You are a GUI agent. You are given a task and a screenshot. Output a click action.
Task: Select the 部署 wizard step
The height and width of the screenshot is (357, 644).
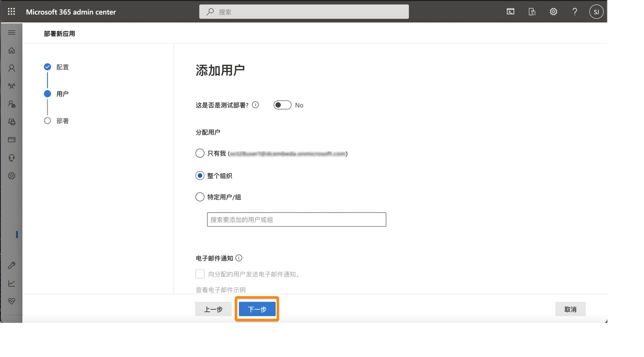click(x=62, y=121)
